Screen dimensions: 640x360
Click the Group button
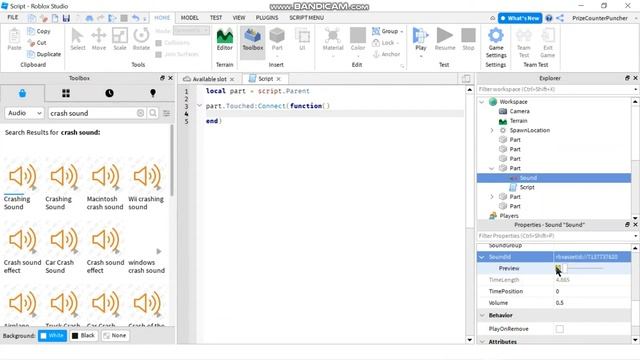pos(387,31)
